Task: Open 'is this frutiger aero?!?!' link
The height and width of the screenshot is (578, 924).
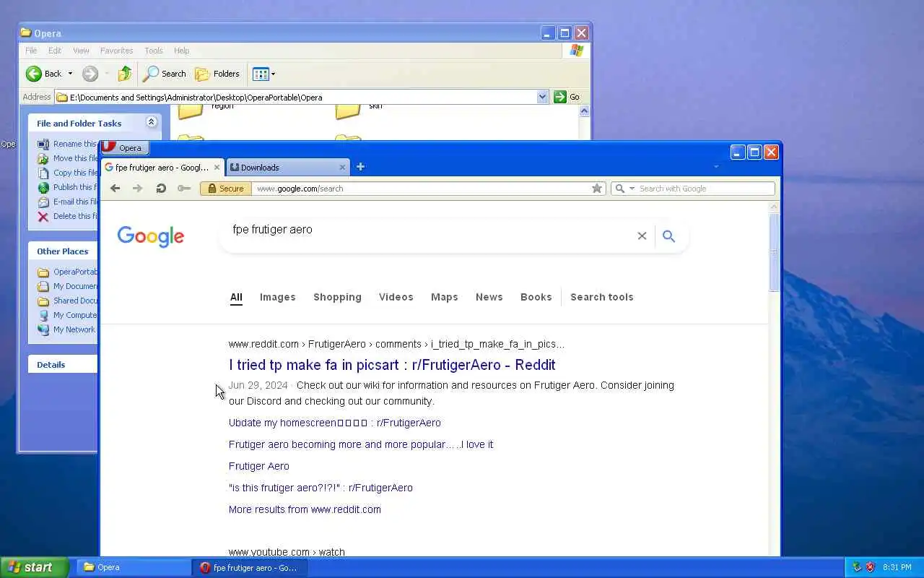Action: 321,488
